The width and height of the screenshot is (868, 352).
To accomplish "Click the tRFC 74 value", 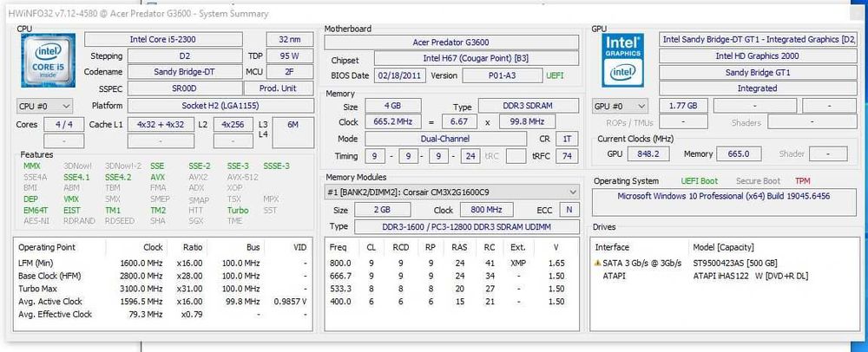I will [567, 156].
